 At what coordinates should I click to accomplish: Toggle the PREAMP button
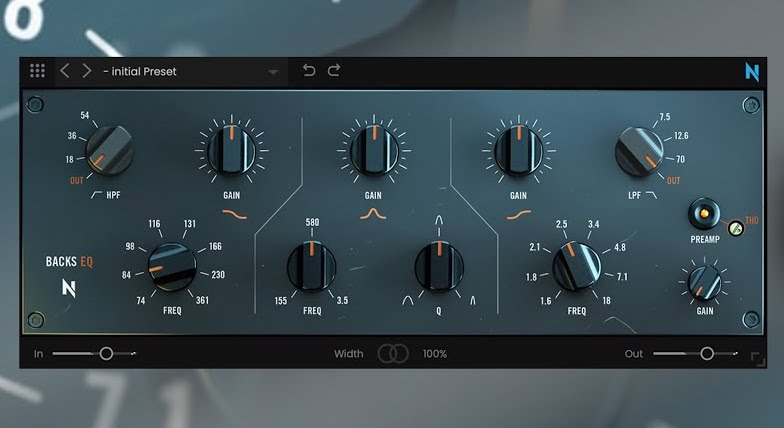(x=706, y=213)
